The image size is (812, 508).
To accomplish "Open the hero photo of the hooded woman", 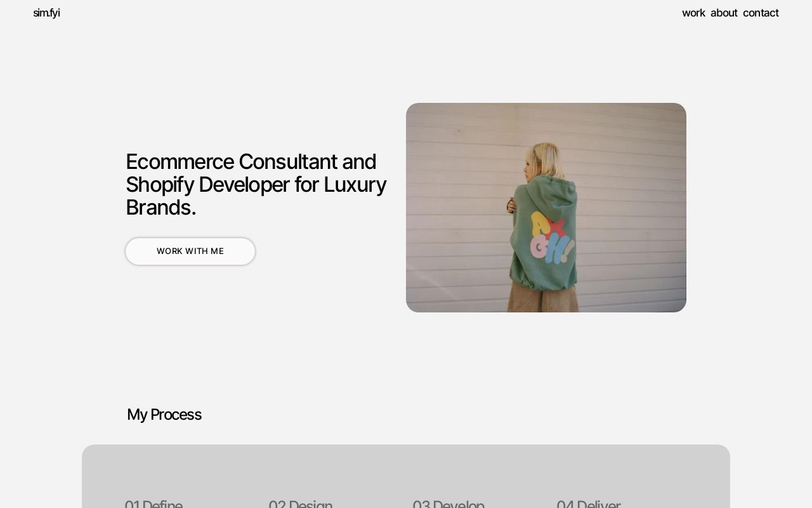I will click(546, 208).
